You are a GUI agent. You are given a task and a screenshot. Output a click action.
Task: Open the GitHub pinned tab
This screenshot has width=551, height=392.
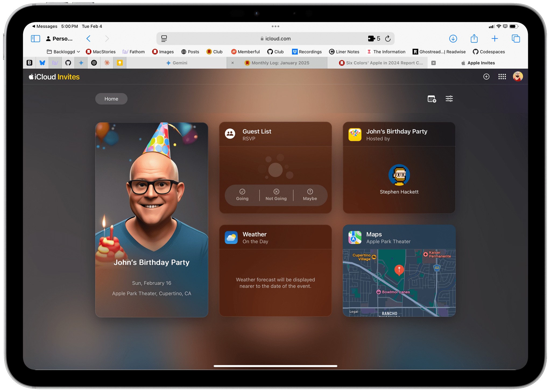(68, 63)
